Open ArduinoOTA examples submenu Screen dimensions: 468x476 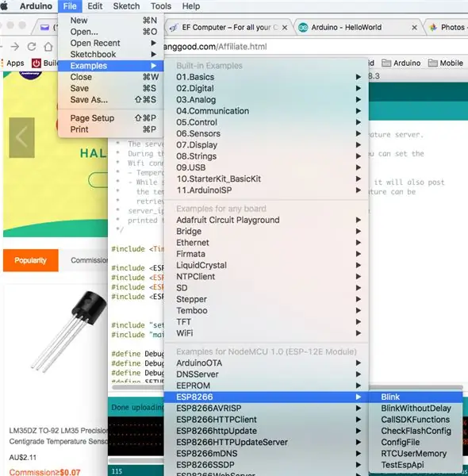(267, 363)
